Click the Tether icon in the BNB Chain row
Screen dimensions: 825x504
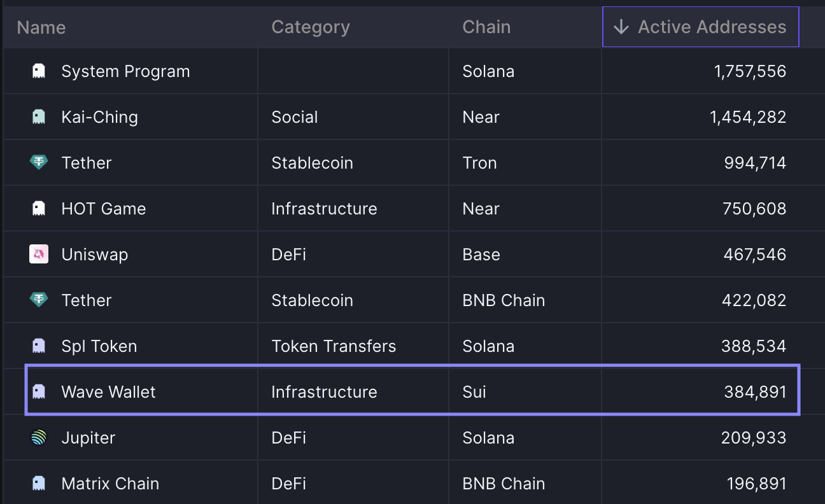39,300
